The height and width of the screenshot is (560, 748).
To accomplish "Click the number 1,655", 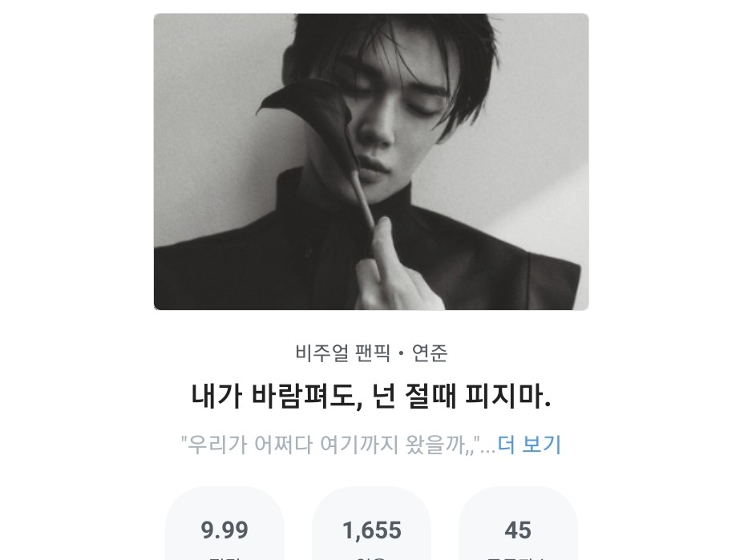I will coord(372,530).
